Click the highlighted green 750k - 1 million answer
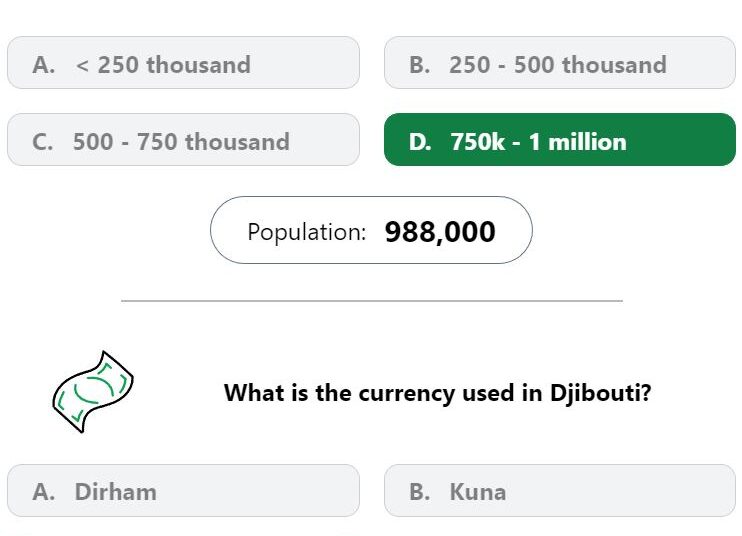This screenshot has width=742, height=536. pos(560,140)
